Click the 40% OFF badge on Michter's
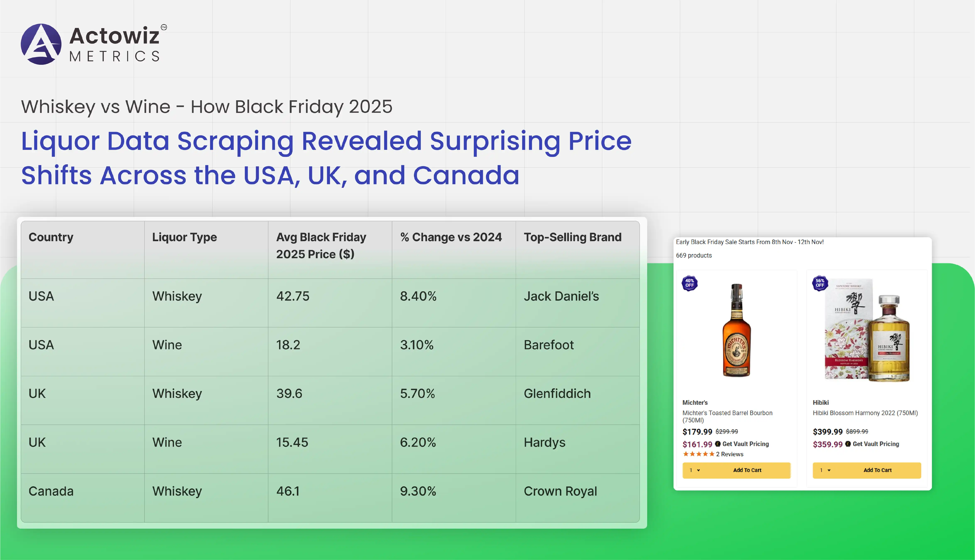Viewport: 975px width, 560px height. pyautogui.click(x=689, y=283)
